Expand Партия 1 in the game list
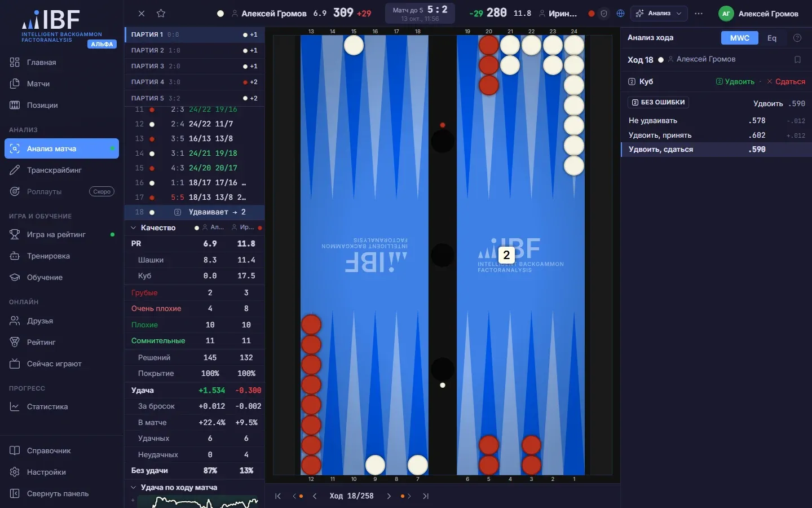Viewport: 812px width, 508px height. (x=195, y=34)
